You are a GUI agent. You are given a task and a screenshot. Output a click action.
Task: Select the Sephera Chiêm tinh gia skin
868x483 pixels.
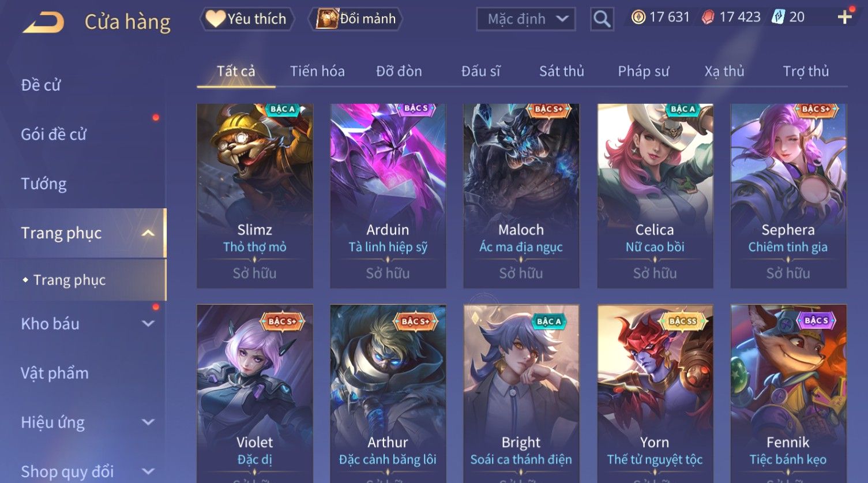pos(788,196)
